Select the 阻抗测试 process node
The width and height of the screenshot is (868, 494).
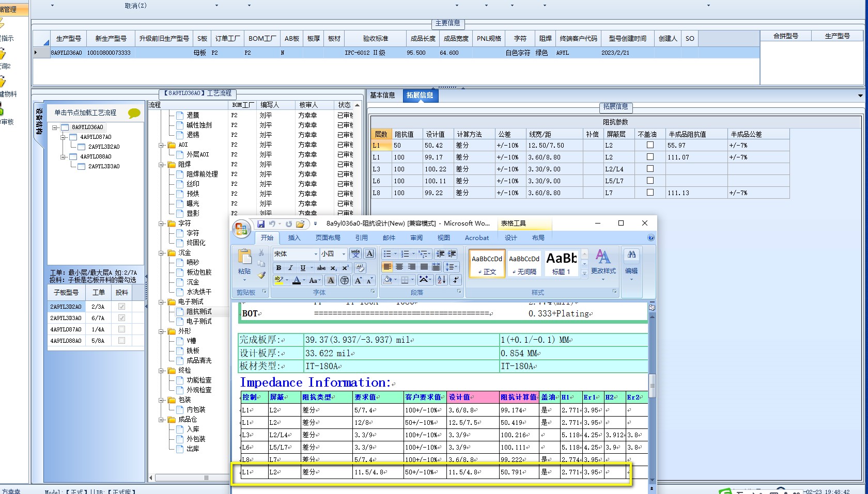click(x=199, y=311)
